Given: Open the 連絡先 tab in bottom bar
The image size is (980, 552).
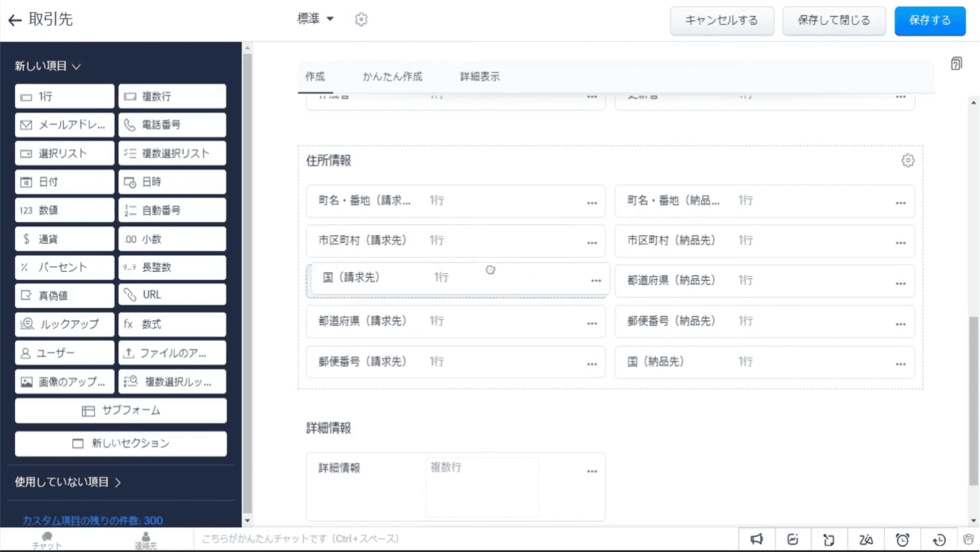Looking at the screenshot, I should click(146, 540).
